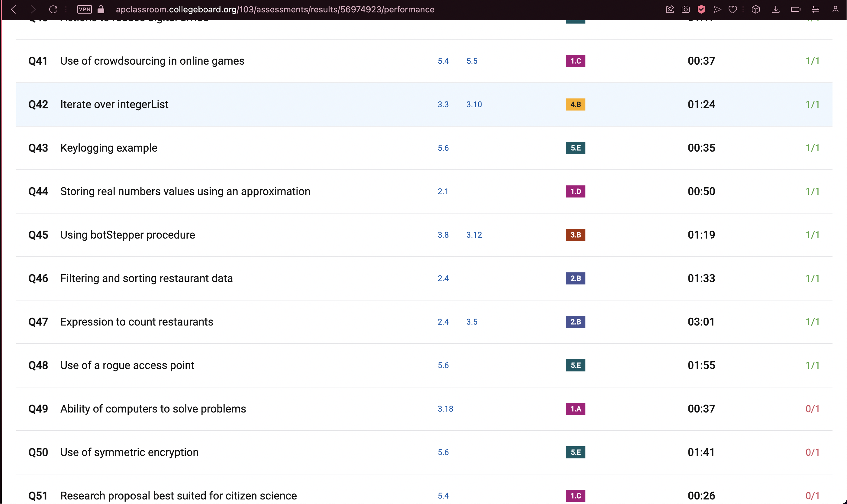The width and height of the screenshot is (847, 504).
Task: Open Q44 Storing real numbers values row
Action: tap(424, 191)
